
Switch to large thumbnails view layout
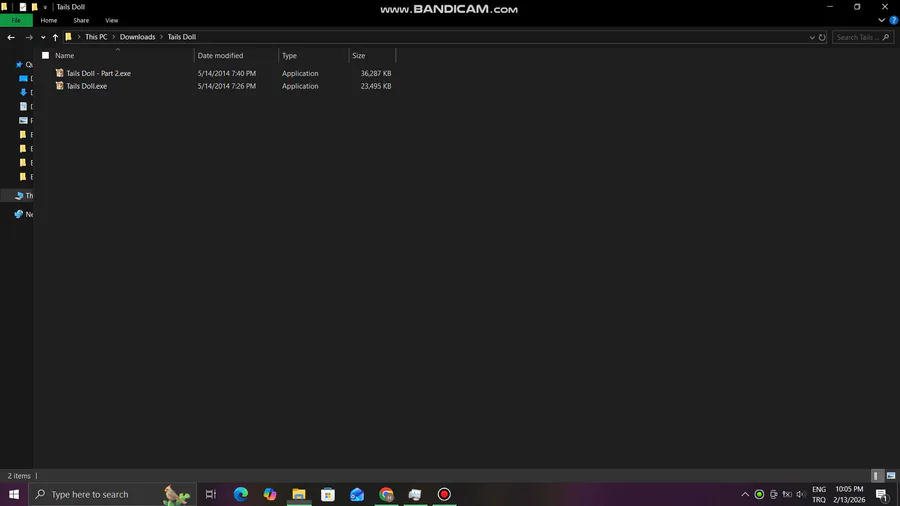point(891,476)
